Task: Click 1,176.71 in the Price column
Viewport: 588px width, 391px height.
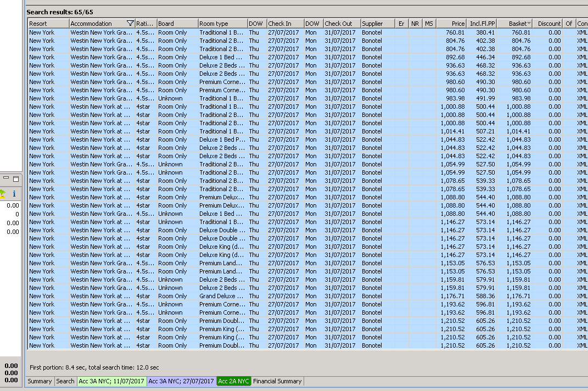Action: pos(452,297)
